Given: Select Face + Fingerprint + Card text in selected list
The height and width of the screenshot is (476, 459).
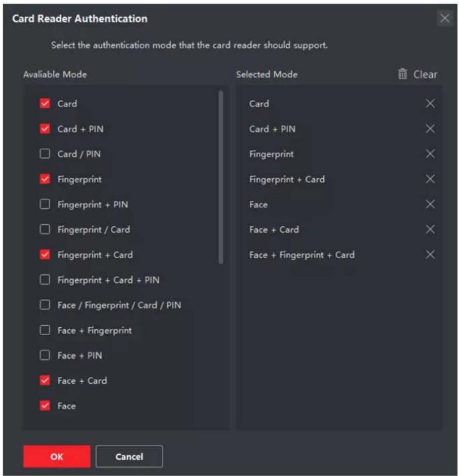Looking at the screenshot, I should coord(301,255).
